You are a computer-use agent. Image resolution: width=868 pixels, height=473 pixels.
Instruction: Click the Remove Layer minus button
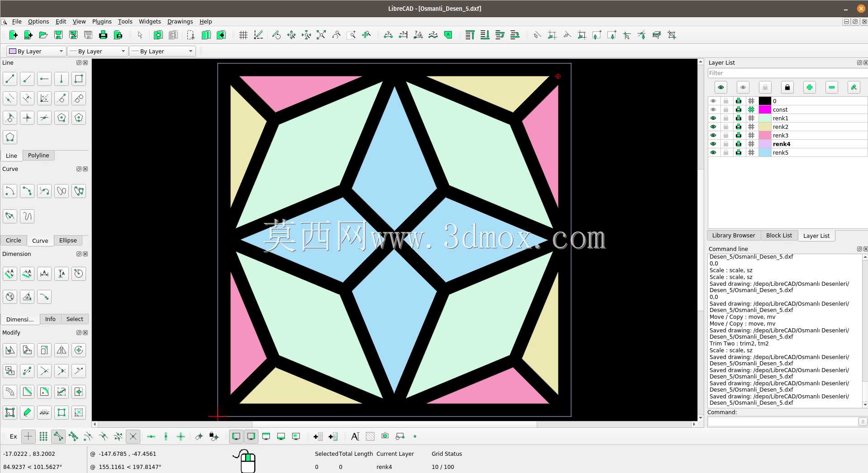(832, 87)
